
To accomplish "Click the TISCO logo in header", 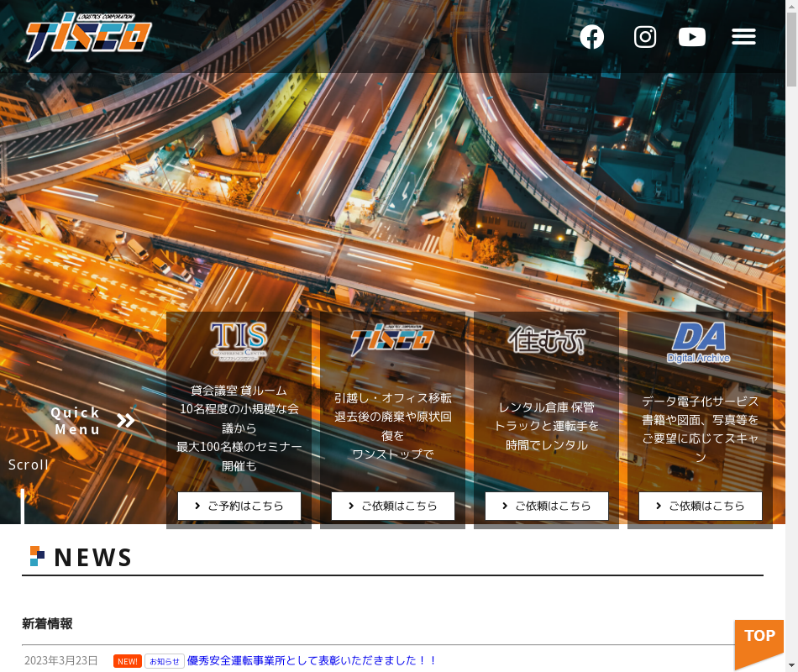I will [88, 37].
